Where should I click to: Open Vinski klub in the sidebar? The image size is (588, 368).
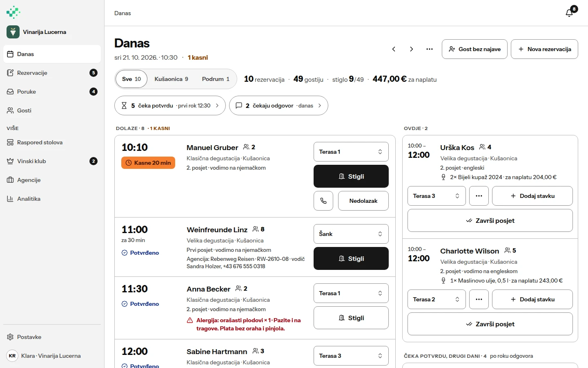(52, 161)
